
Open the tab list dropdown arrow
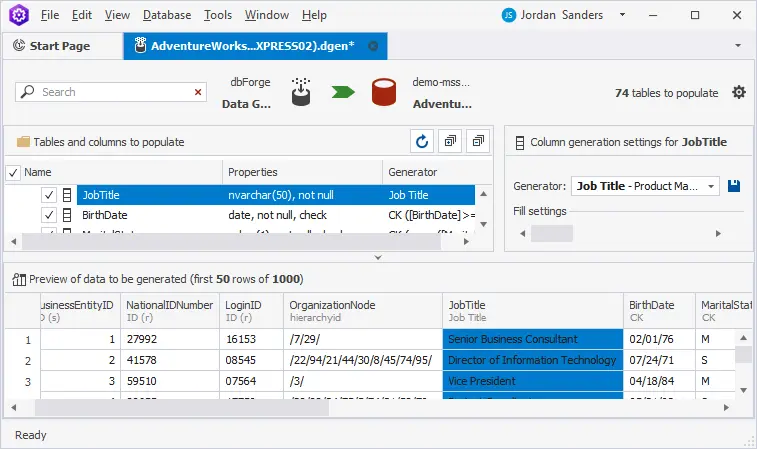tap(738, 46)
